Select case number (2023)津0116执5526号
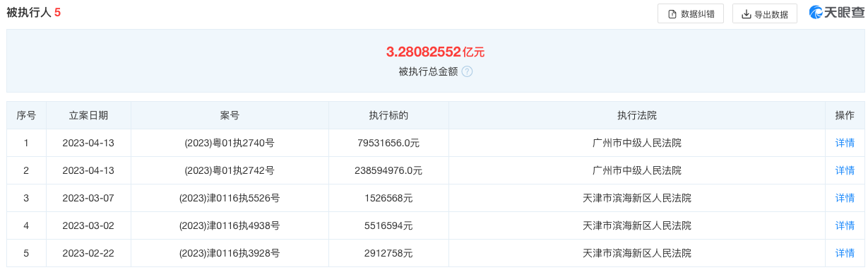The image size is (868, 270). point(230,198)
